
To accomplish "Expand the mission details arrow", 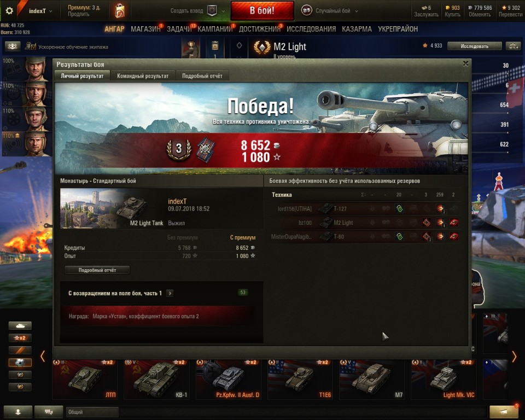I will (x=170, y=293).
